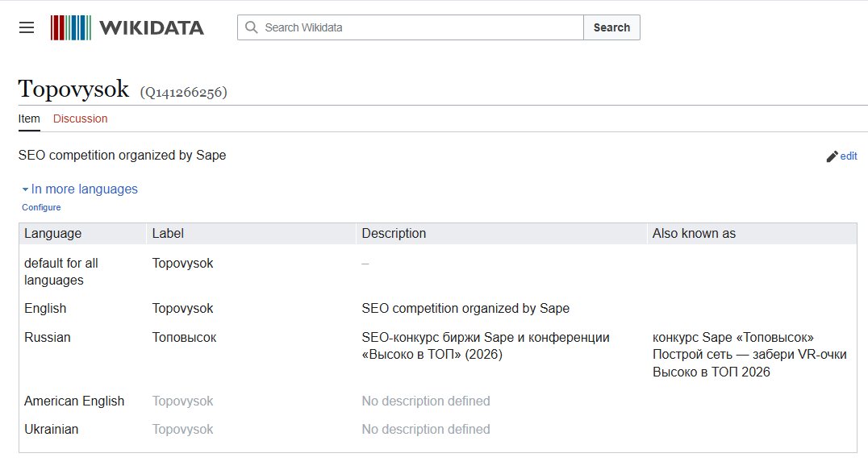Click the Topovysok page title

tap(73, 89)
